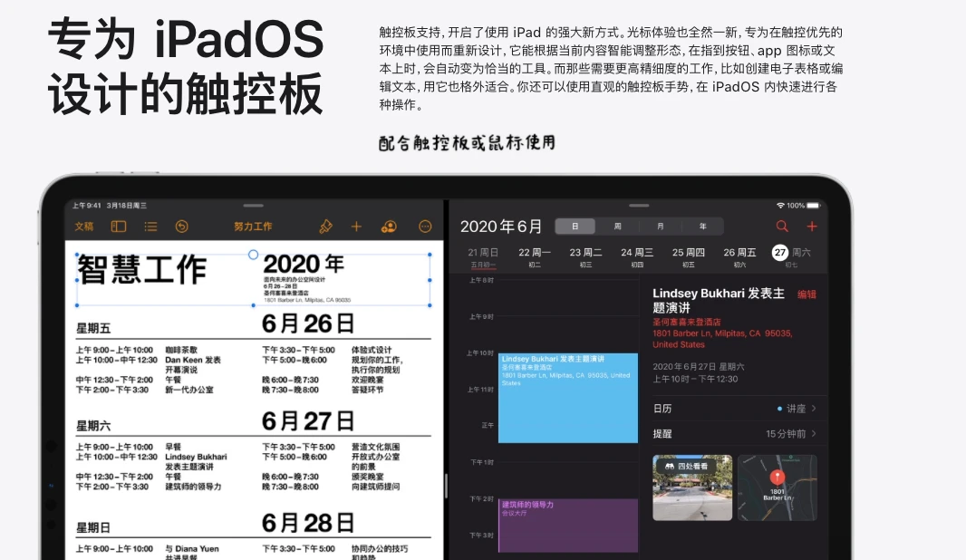This screenshot has width=966, height=560.
Task: Check the battery indicator in status bar
Action: (x=813, y=205)
